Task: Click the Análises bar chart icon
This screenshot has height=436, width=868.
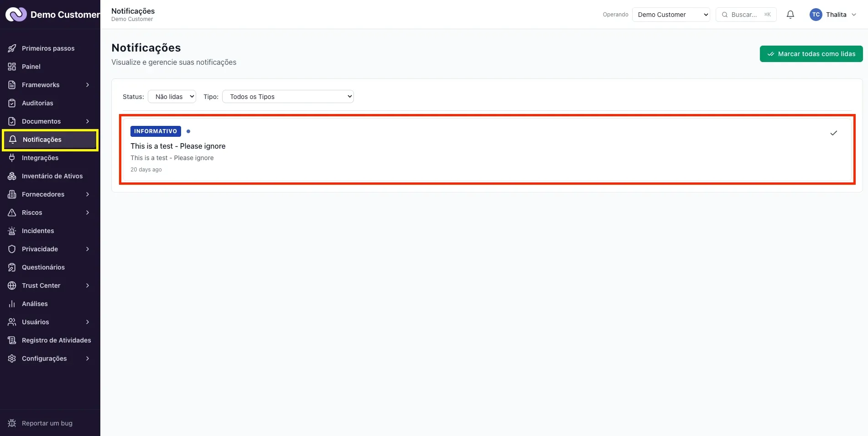Action: [x=12, y=304]
